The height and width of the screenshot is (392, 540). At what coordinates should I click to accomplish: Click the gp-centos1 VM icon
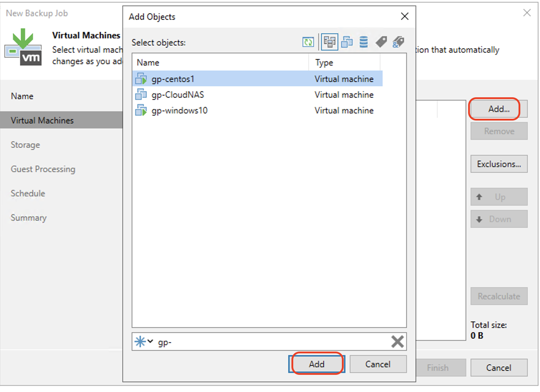point(141,79)
